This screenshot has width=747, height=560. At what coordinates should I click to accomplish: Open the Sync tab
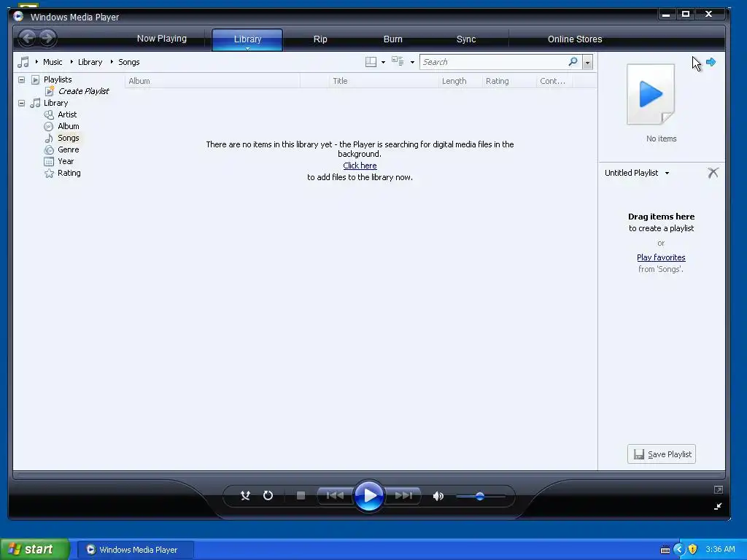pyautogui.click(x=466, y=39)
